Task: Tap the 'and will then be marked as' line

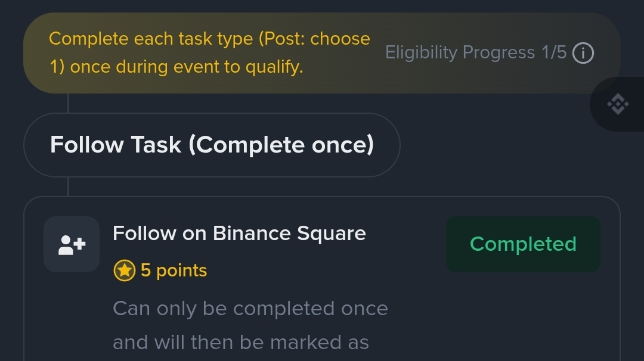Action: tap(240, 343)
